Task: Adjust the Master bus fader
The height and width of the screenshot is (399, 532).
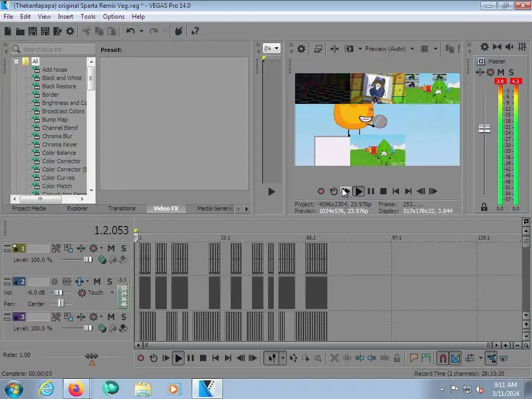Action: click(x=484, y=129)
